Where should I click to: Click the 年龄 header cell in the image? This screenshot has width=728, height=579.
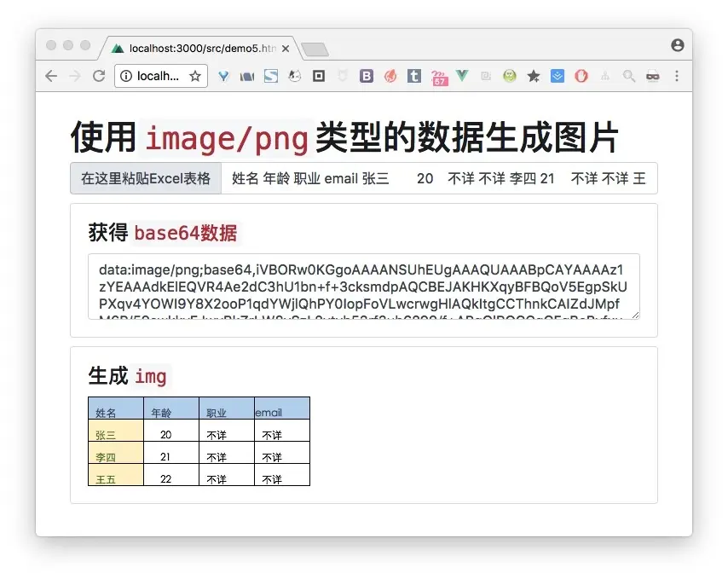point(171,408)
